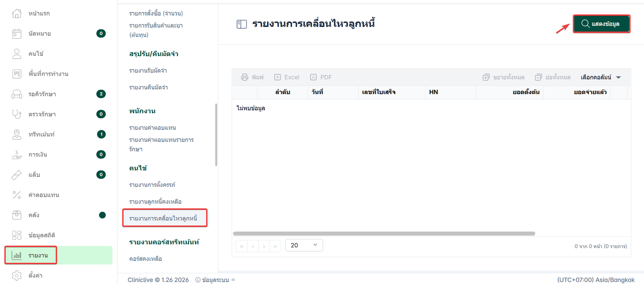Viewport: 644px width, 285px height.
Task: Open the เลือกคอลัมน์ column dropdown
Action: pyautogui.click(x=601, y=77)
